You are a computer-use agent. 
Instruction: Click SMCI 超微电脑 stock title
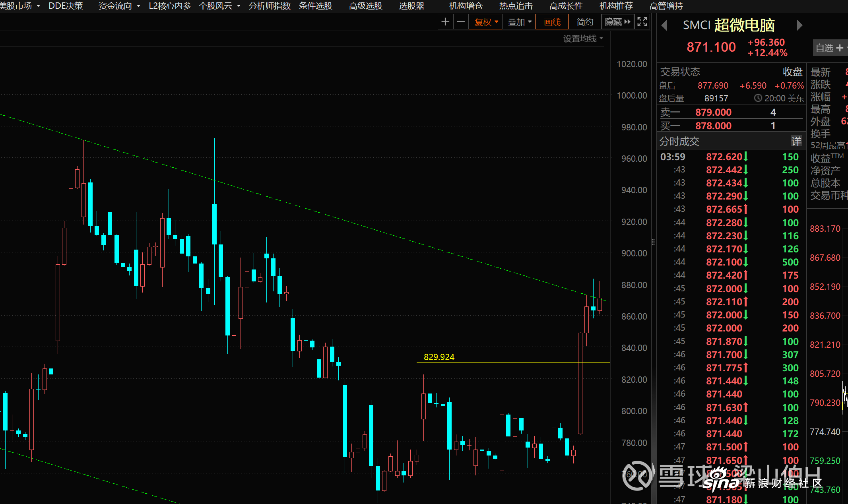[729, 25]
